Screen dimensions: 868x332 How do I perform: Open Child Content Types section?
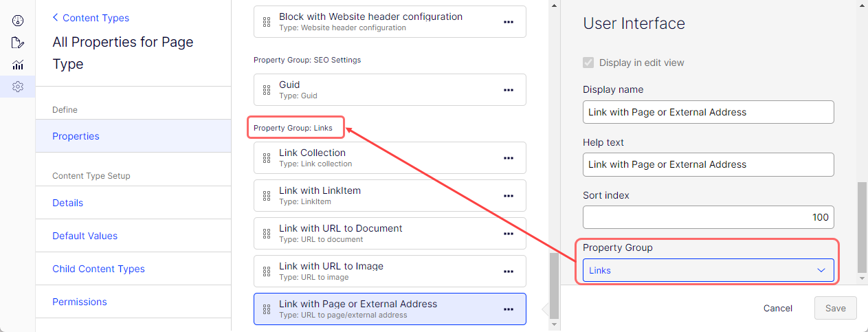coord(133,269)
